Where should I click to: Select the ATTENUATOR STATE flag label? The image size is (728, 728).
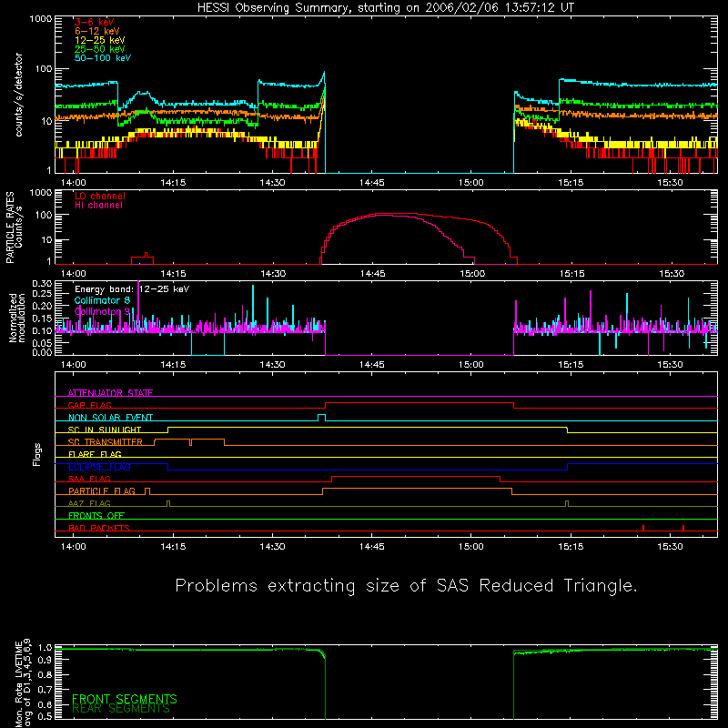[x=110, y=393]
